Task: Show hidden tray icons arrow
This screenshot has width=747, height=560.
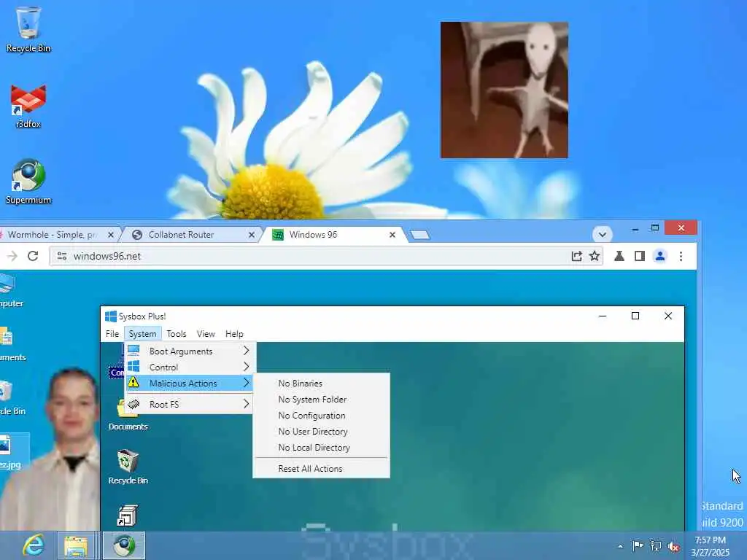Action: coord(620,546)
